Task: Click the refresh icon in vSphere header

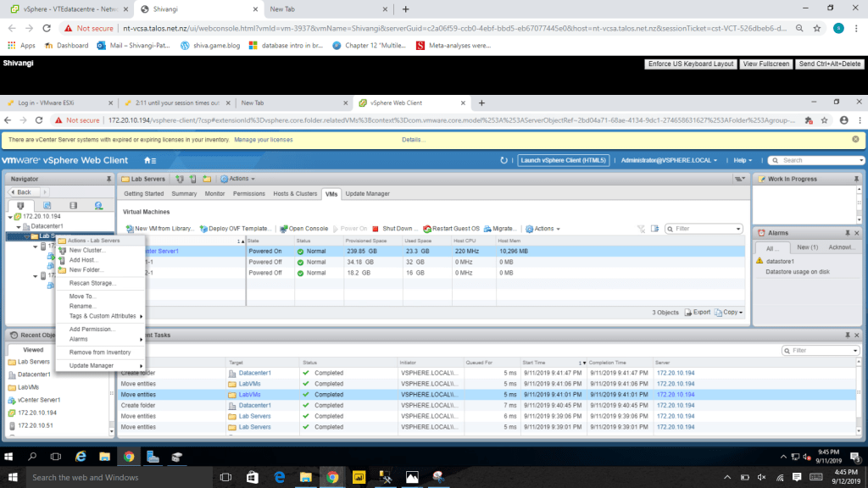Action: [504, 160]
